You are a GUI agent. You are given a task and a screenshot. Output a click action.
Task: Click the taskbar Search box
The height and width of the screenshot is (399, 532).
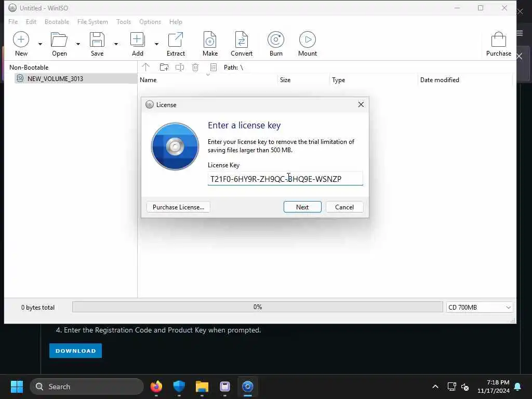(x=87, y=387)
